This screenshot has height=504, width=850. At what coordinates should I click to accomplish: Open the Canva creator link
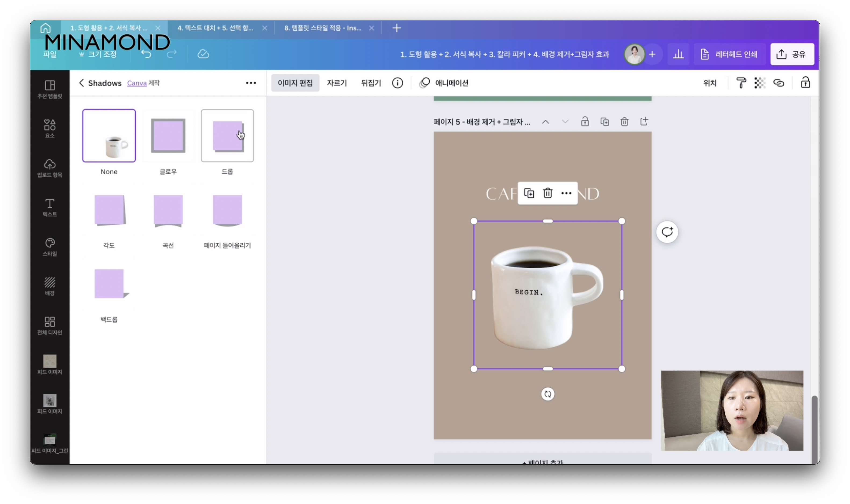(137, 83)
